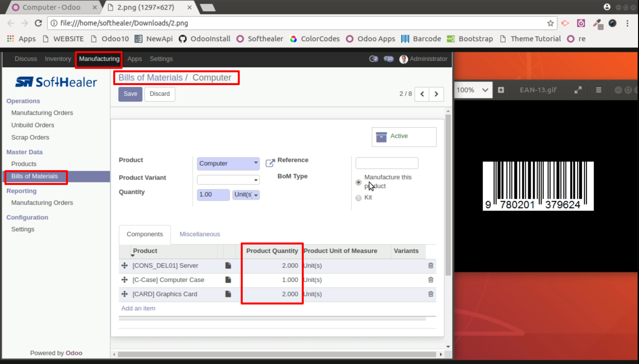Click the browser forward arrow
This screenshot has height=364, width=639.
tap(25, 23)
